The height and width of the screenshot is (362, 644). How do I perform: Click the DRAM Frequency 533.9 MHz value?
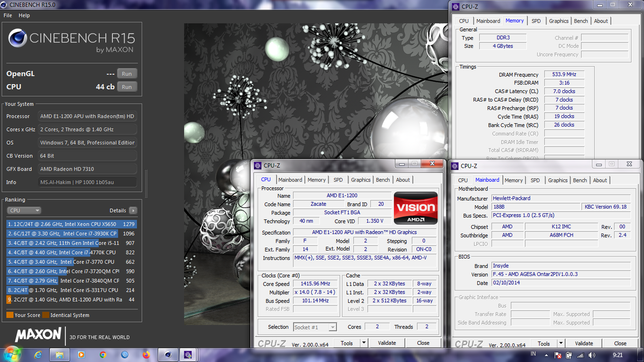pos(564,74)
